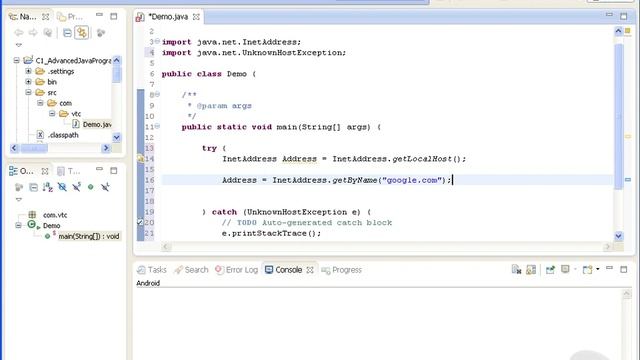
Task: Switch to the T... tab beside Outline
Action: coord(69,171)
